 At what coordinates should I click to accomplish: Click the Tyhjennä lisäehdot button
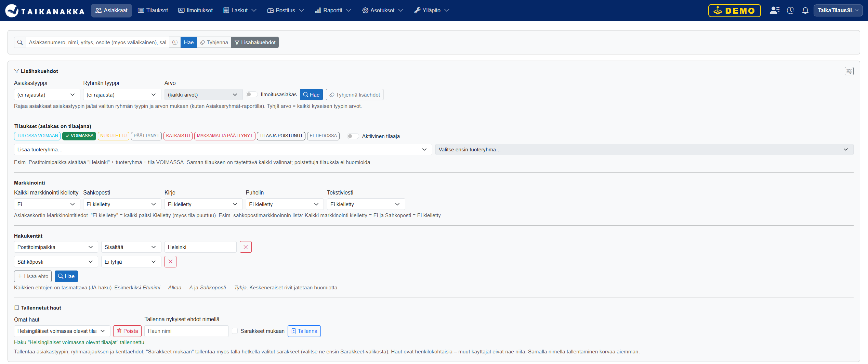click(354, 95)
